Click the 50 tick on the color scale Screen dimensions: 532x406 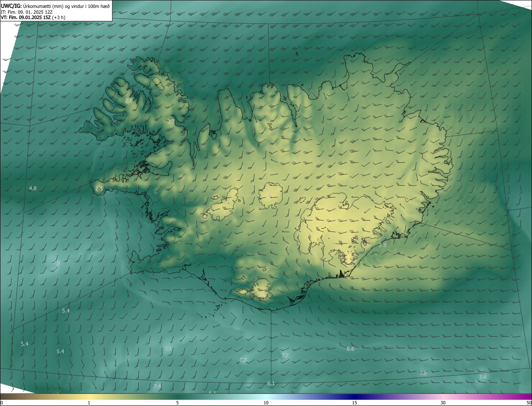click(x=529, y=403)
